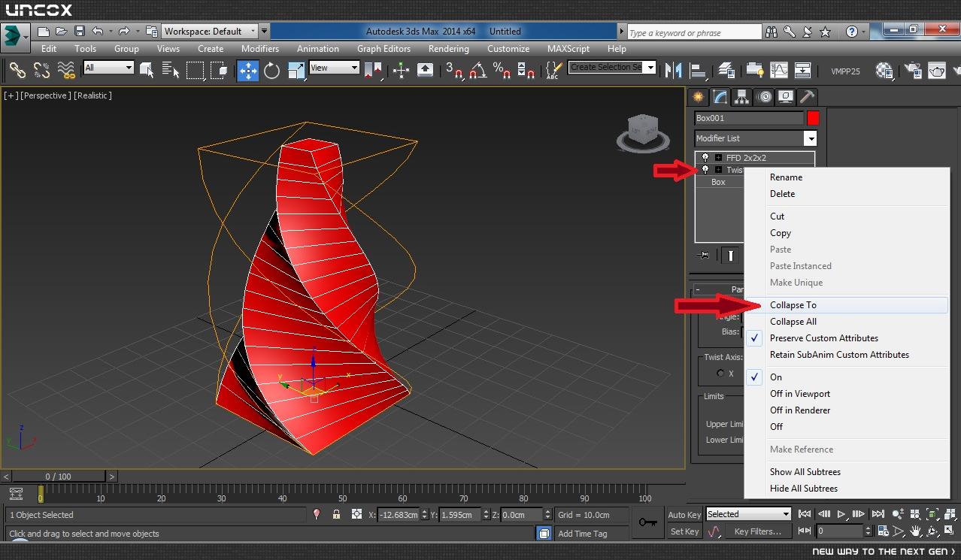Click the Play Animation button
This screenshot has height=560, width=961.
[x=841, y=514]
